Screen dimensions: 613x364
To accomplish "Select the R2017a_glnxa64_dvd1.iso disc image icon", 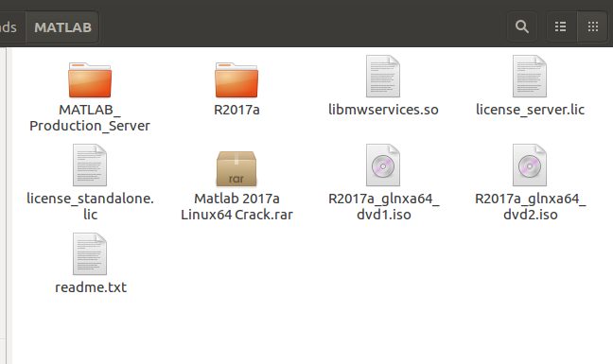I will pos(383,165).
